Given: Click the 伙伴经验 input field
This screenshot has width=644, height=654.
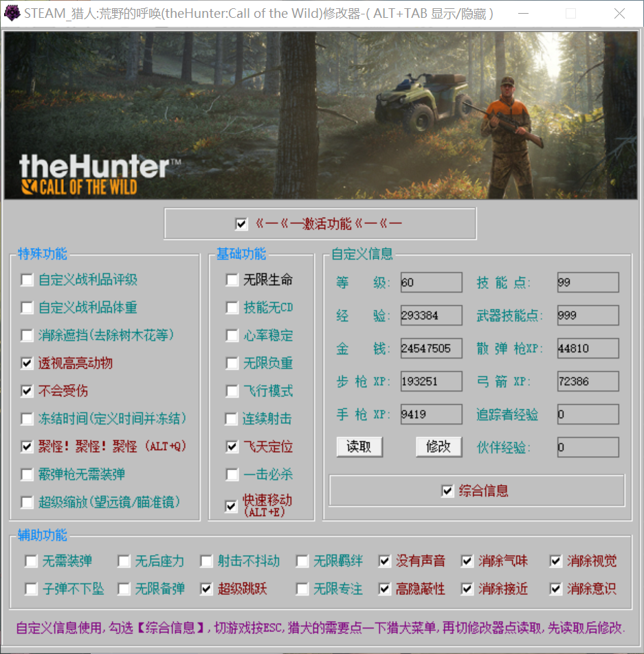Looking at the screenshot, I should coord(588,447).
